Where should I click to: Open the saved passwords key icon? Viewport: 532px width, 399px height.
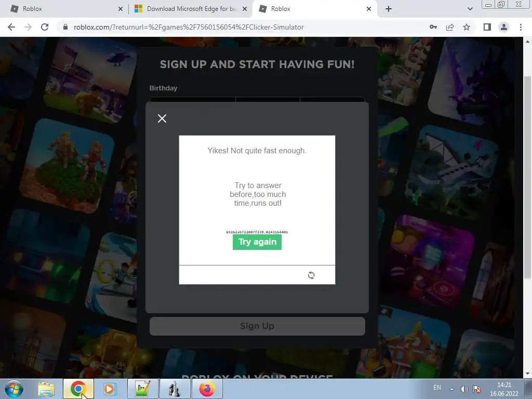coord(433,27)
